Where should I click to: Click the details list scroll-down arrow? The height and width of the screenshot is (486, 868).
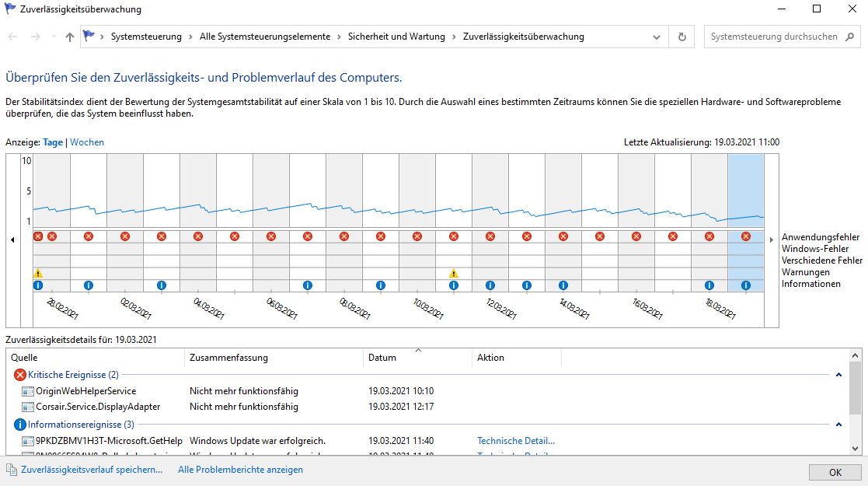pyautogui.click(x=856, y=449)
